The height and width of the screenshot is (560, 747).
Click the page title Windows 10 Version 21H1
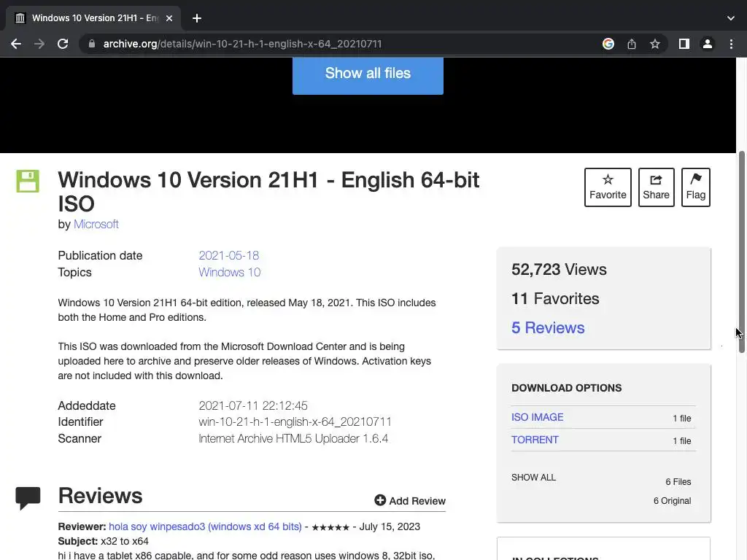268,192
